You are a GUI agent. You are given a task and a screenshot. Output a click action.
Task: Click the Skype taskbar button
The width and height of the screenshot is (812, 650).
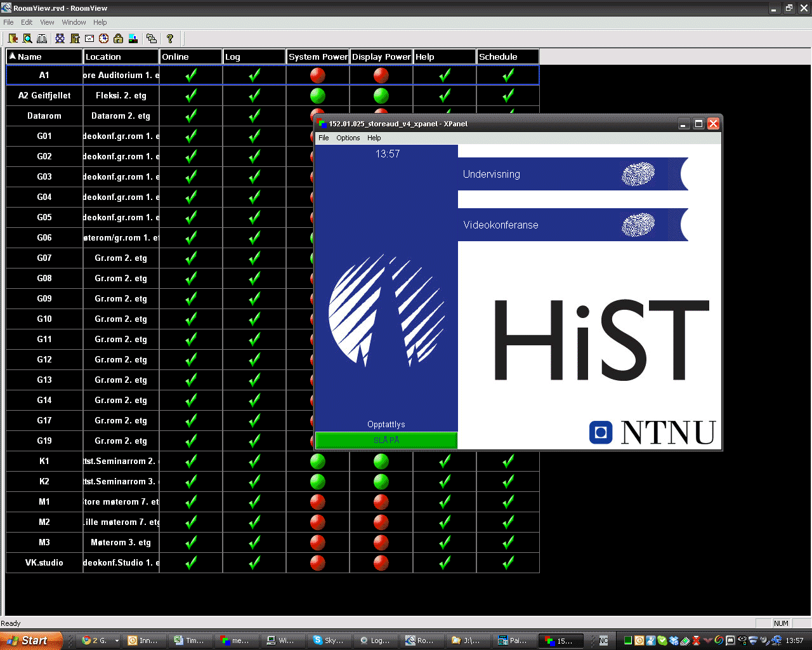click(330, 640)
